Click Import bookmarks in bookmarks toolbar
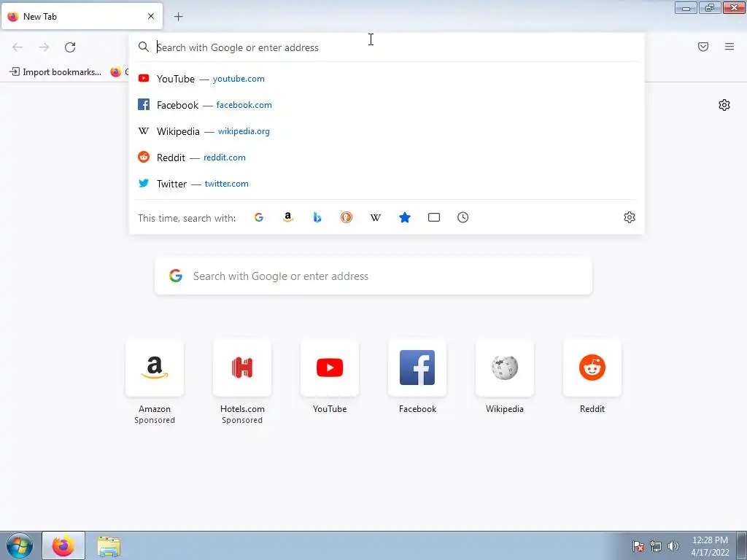Image resolution: width=747 pixels, height=560 pixels. click(55, 72)
